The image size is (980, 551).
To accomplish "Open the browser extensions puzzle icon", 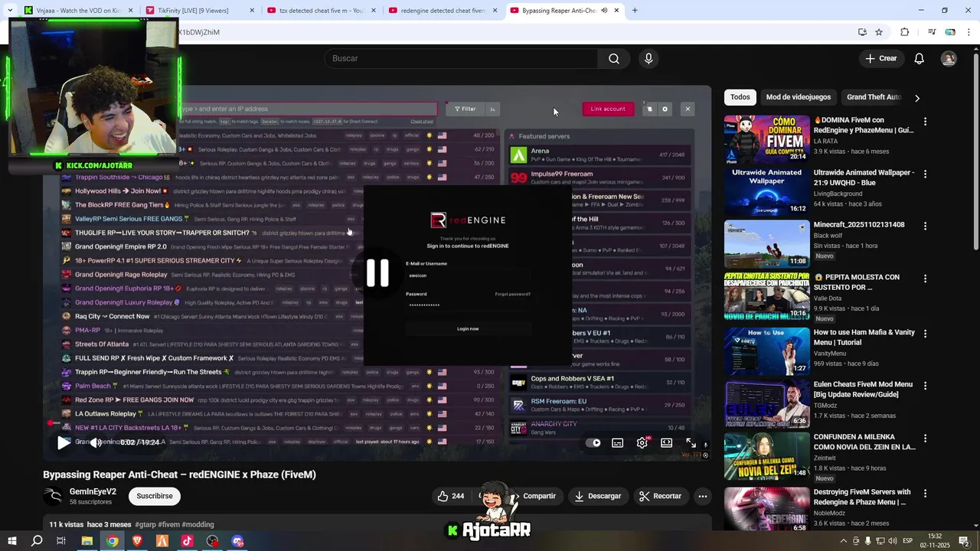I will (904, 32).
